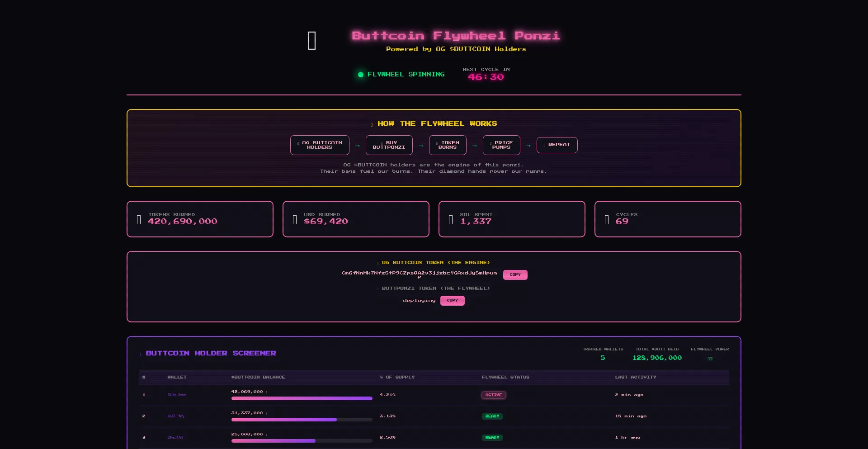
Task: Expand balance details for the 42,069,000 wallet
Action: click(x=267, y=393)
